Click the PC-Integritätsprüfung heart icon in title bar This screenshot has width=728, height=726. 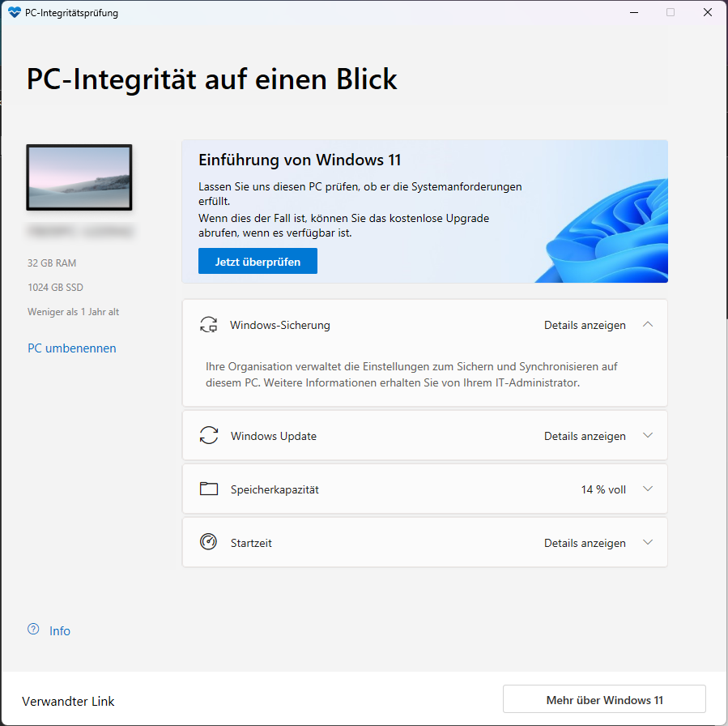pos(15,12)
